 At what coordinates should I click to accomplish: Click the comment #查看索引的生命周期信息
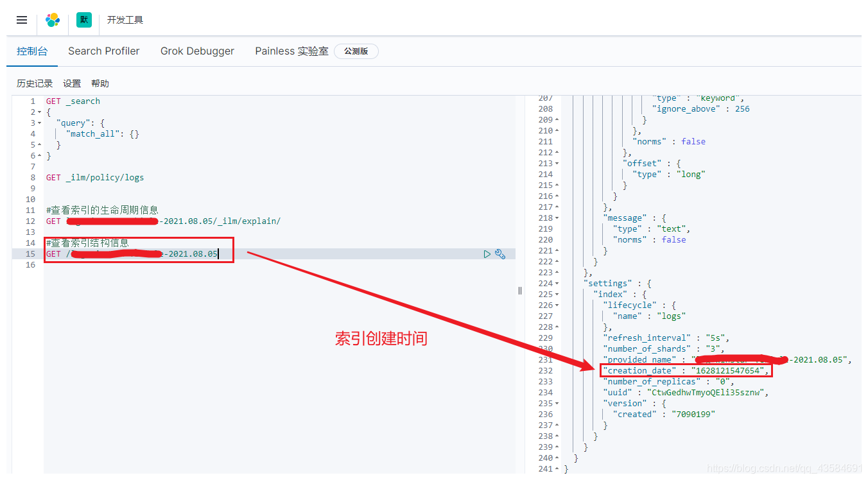tap(102, 210)
